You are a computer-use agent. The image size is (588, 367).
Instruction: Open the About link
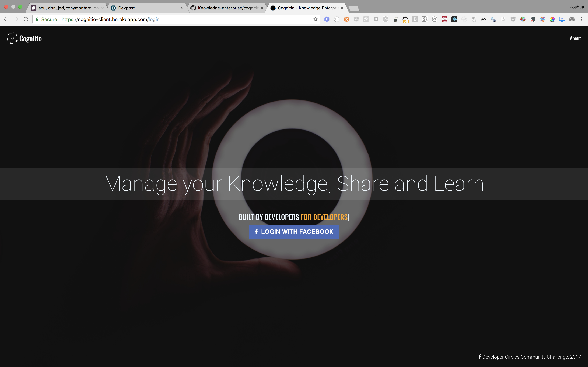pos(575,38)
